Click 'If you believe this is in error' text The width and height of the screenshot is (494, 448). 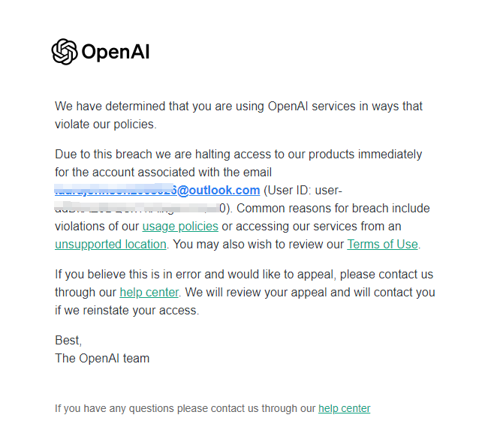(x=244, y=274)
